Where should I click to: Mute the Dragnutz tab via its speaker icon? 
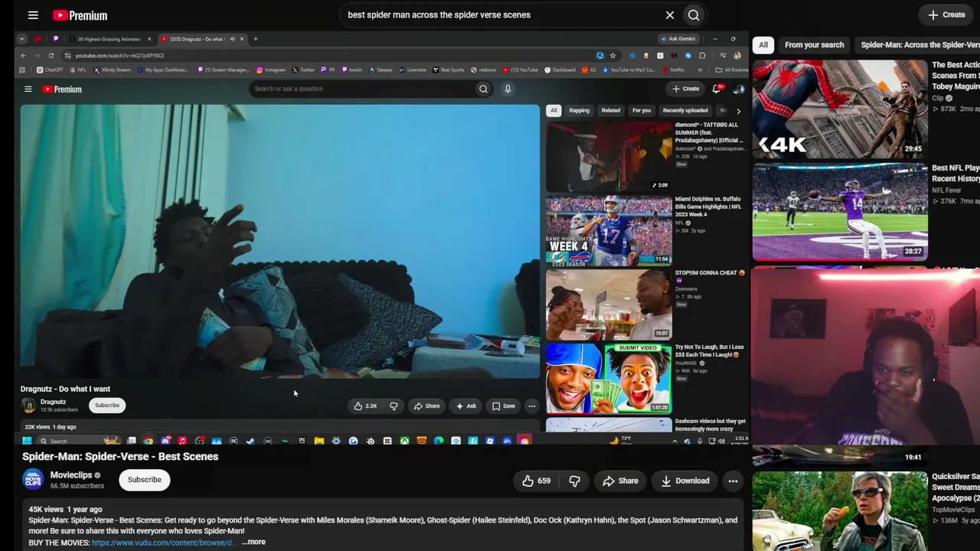233,39
